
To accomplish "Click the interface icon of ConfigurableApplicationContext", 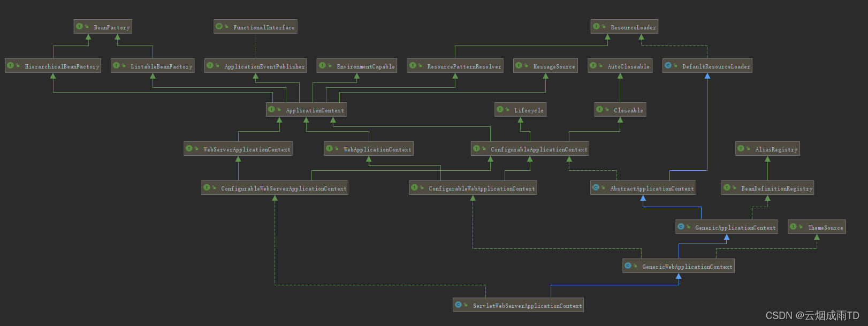I will (x=476, y=148).
